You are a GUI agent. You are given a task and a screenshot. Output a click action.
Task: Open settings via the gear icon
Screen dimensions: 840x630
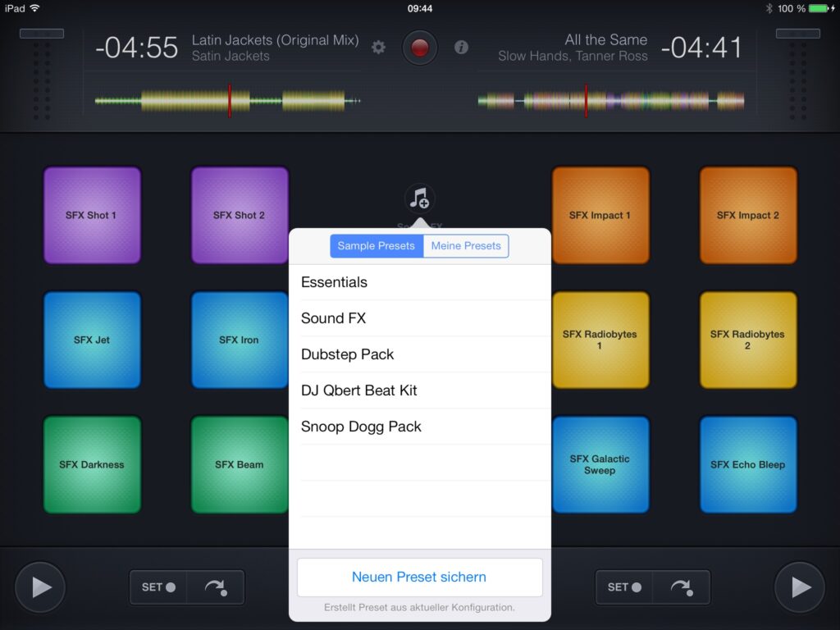[x=378, y=48]
